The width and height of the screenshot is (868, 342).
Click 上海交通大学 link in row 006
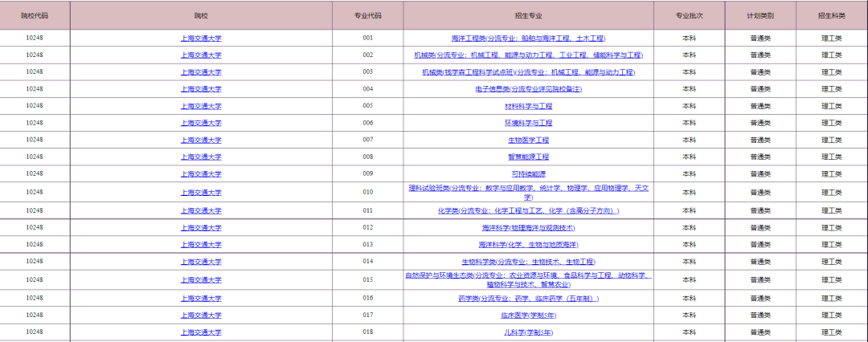pyautogui.click(x=201, y=123)
